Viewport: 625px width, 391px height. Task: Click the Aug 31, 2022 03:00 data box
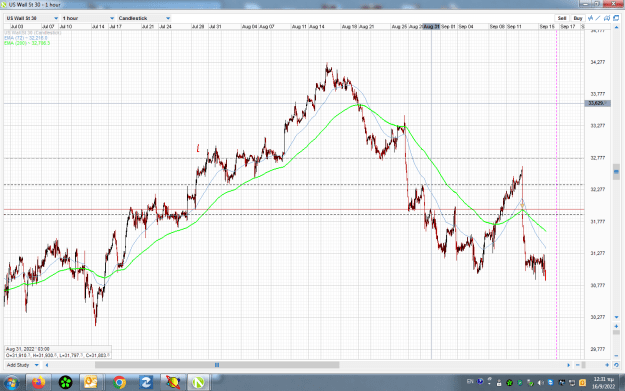tap(58, 352)
